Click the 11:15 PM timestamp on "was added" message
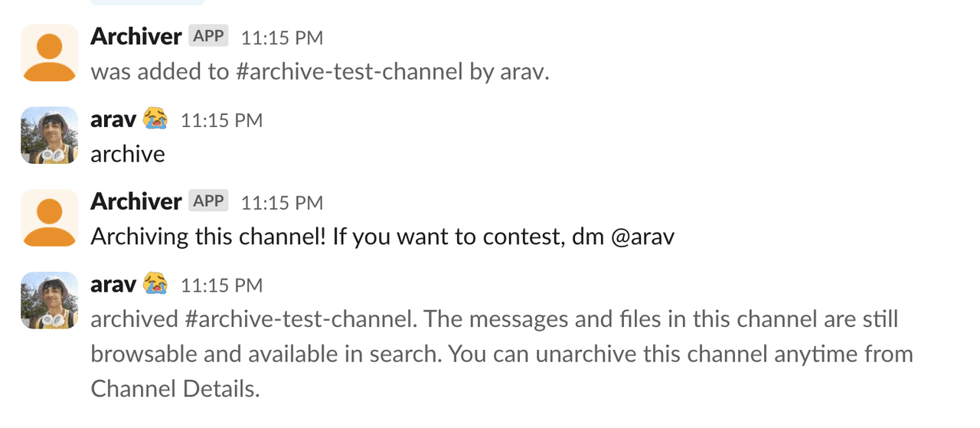Image resolution: width=980 pixels, height=428 pixels. pyautogui.click(x=282, y=38)
